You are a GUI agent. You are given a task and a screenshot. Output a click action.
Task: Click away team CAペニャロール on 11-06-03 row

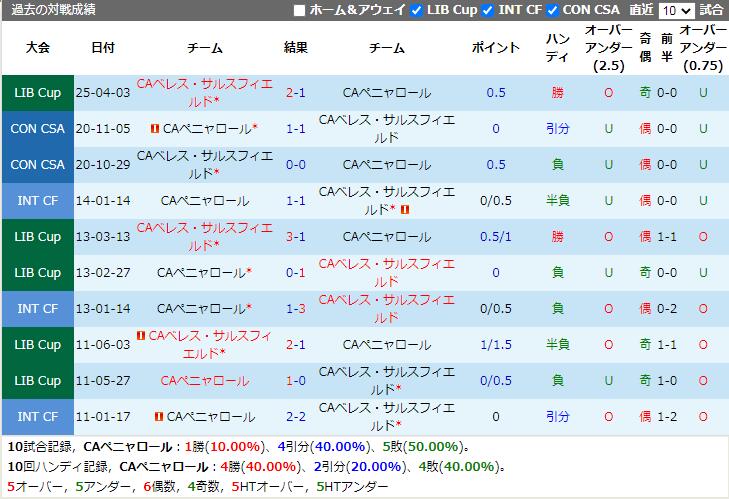pos(387,345)
